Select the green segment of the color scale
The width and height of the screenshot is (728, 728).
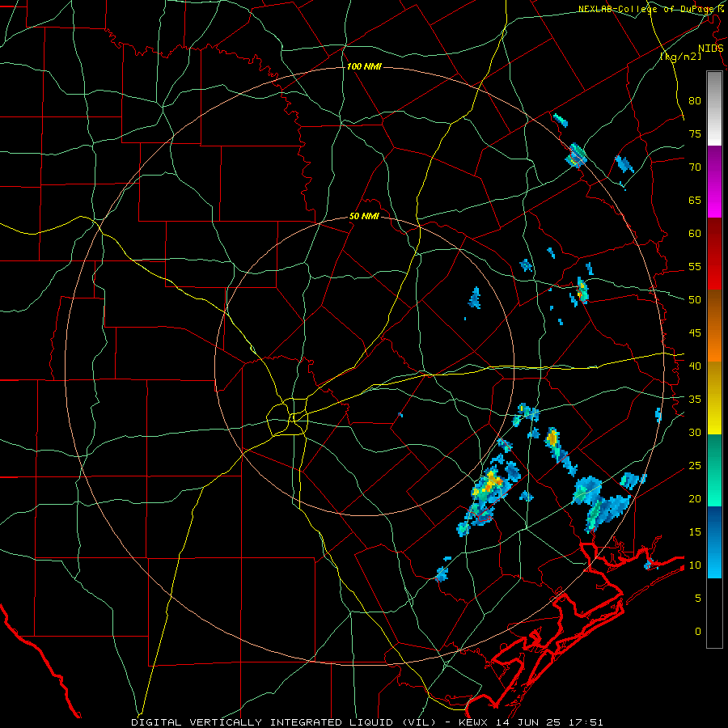tap(714, 470)
